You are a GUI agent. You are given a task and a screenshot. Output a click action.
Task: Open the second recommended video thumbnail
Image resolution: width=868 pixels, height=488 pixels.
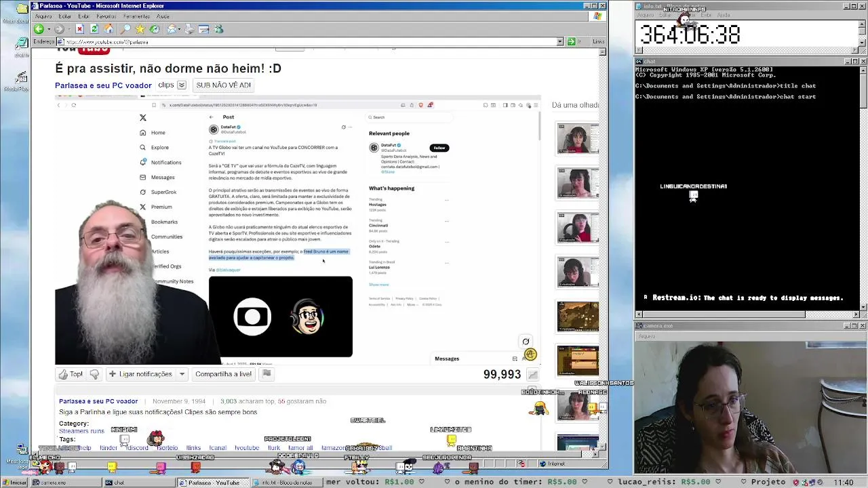click(577, 183)
